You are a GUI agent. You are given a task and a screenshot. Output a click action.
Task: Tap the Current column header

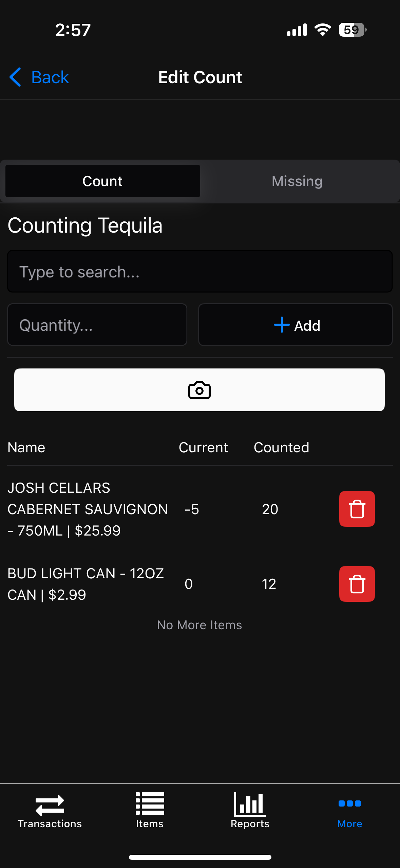[x=203, y=448]
